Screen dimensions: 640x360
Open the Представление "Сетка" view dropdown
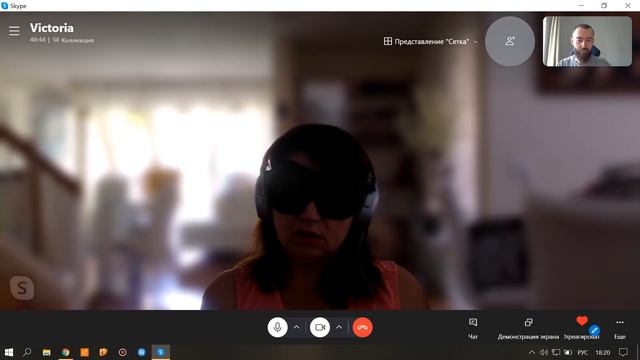(x=431, y=41)
